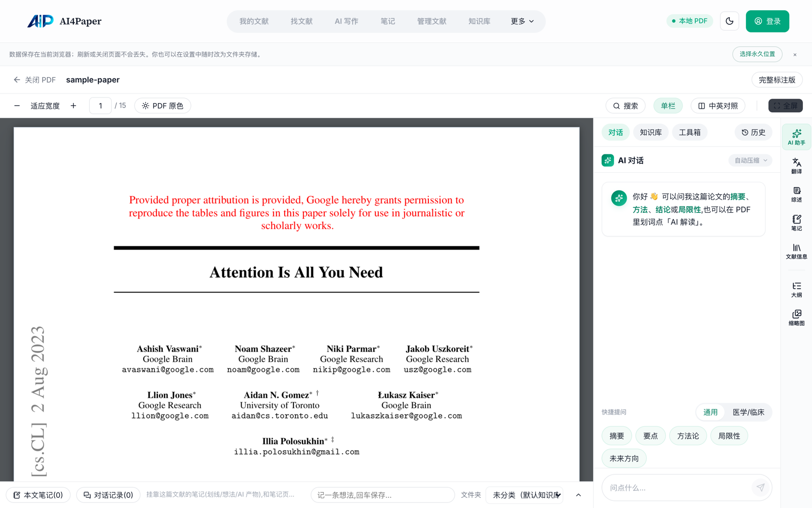This screenshot has width=812, height=508.
Task: Send the chat message arrow
Action: tap(760, 488)
